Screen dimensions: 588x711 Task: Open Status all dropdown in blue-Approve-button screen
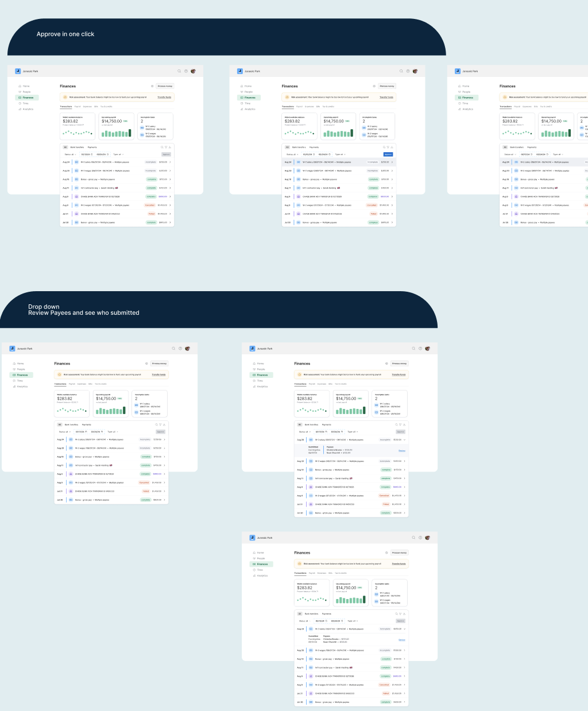pos(292,154)
